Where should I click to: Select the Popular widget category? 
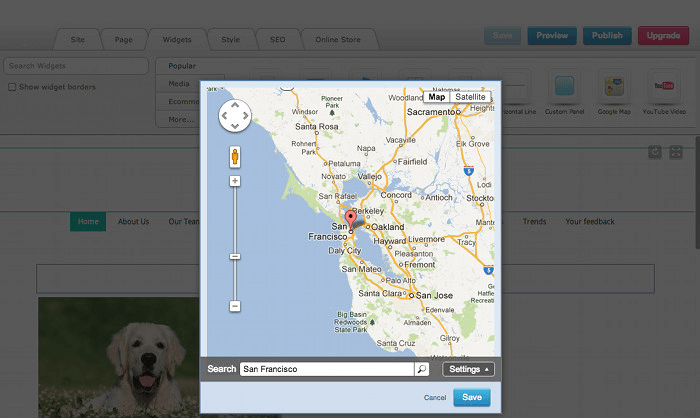point(182,66)
